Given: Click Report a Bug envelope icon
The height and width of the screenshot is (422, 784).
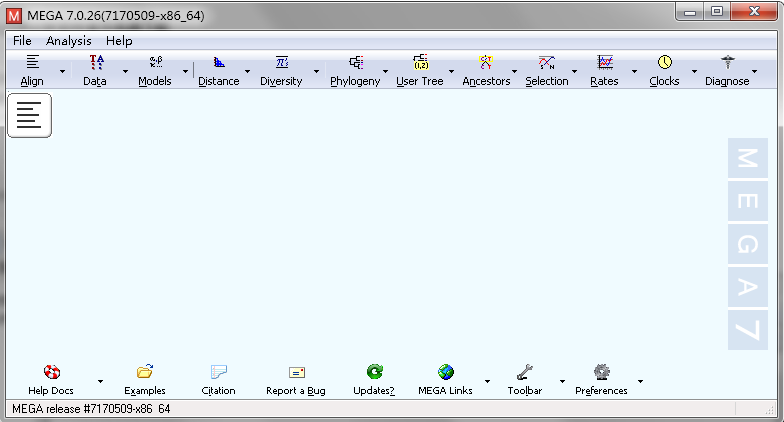Looking at the screenshot, I should point(296,372).
